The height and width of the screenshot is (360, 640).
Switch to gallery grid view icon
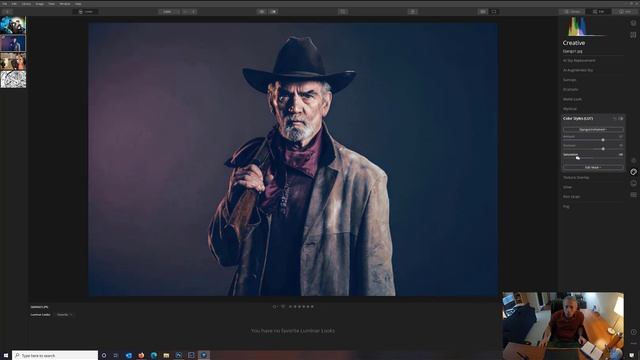(483, 12)
